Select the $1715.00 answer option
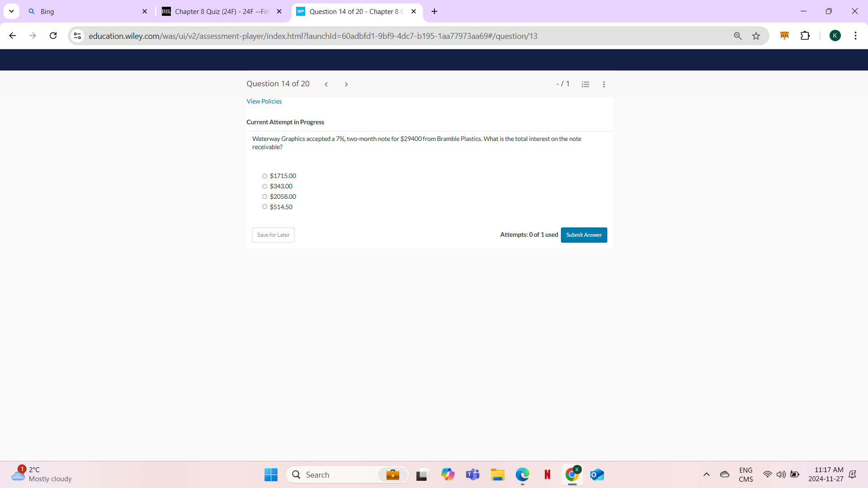 pos(265,176)
